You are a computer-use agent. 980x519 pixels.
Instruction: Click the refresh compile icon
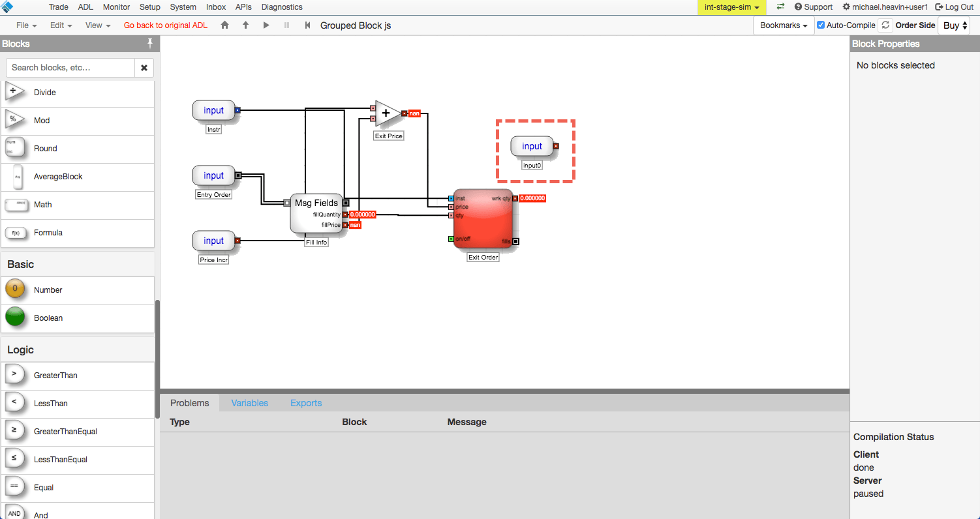(885, 25)
